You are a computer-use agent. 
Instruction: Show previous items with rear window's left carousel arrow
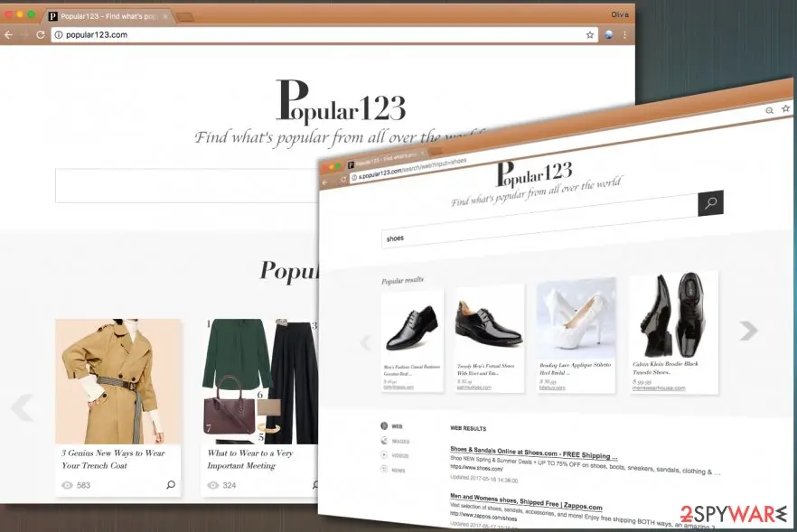[23, 407]
